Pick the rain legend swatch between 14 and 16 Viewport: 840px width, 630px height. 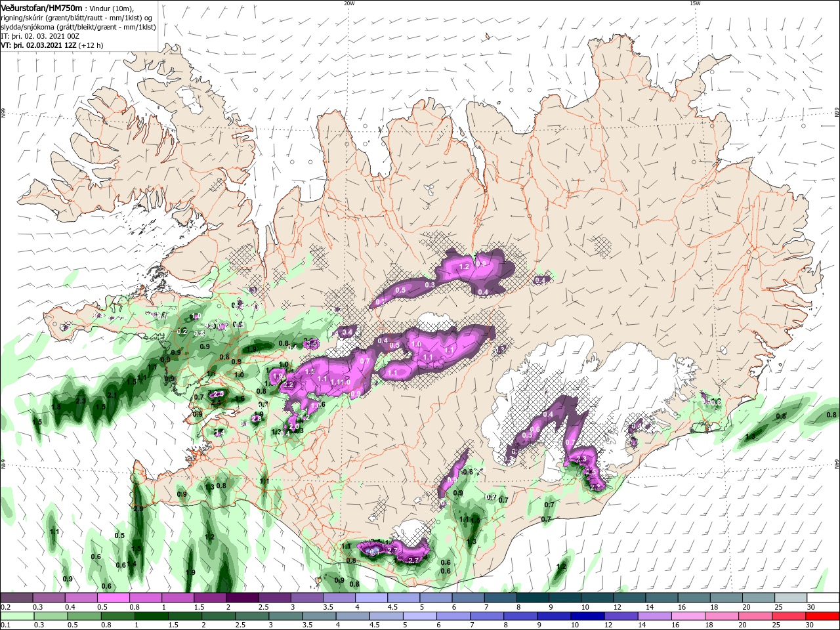pos(654,616)
